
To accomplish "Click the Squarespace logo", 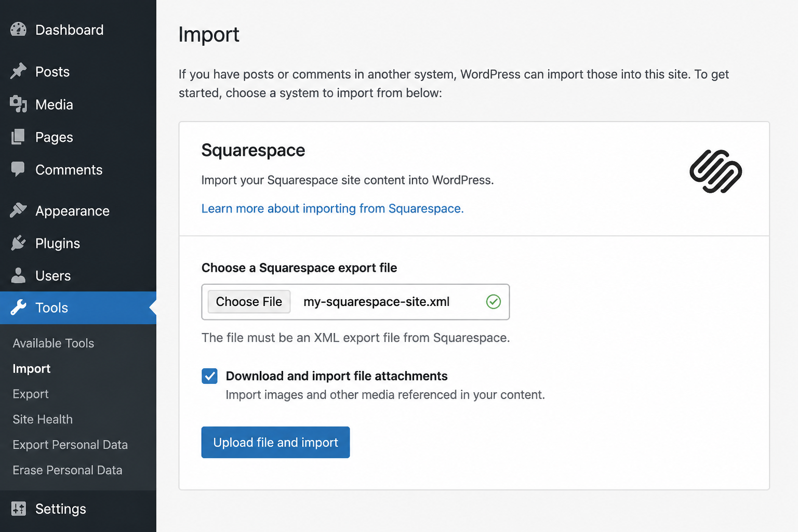I will [x=715, y=171].
